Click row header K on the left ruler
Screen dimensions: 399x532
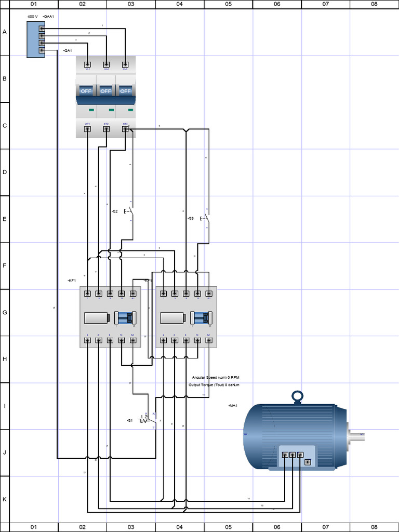click(x=5, y=499)
